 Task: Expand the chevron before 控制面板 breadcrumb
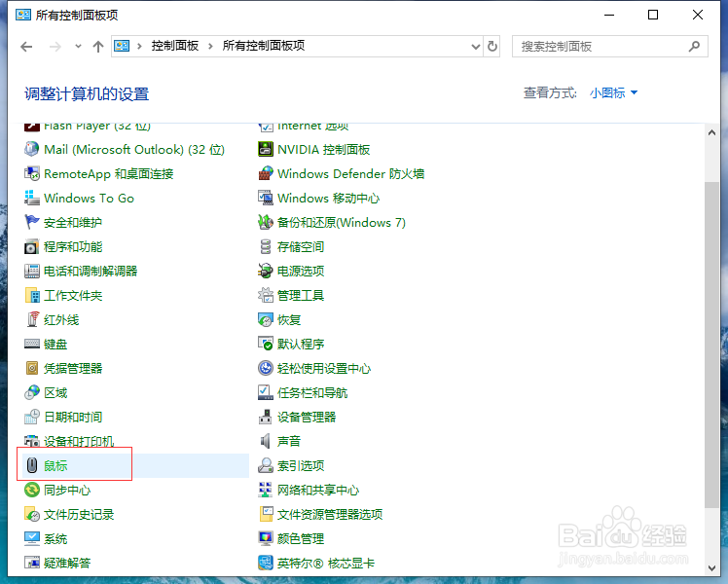(x=139, y=46)
